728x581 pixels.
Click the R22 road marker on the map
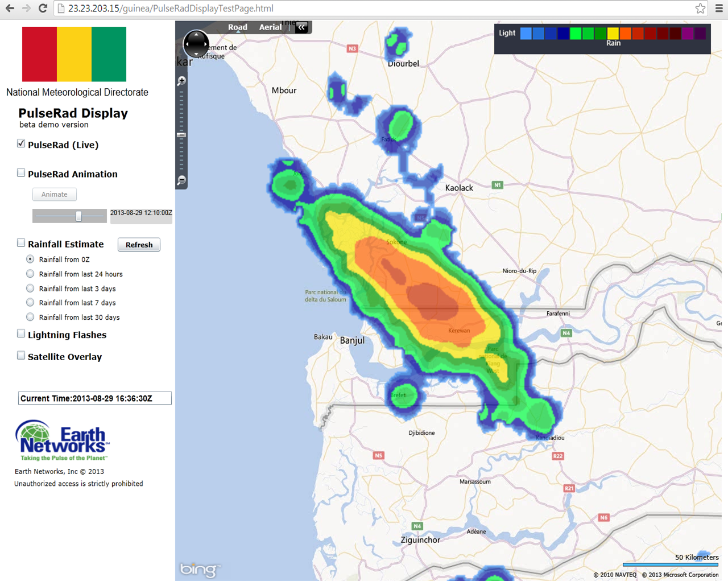(558, 456)
